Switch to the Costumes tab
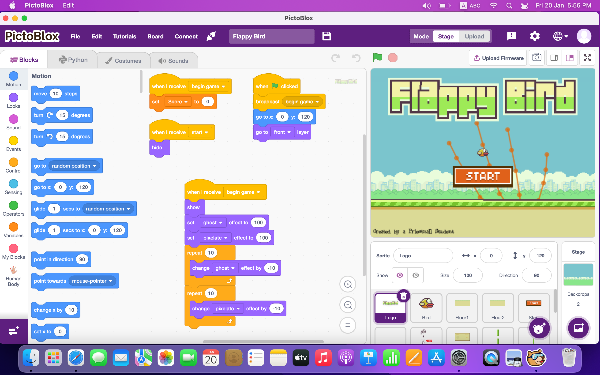This screenshot has height=375, width=600. (123, 60)
